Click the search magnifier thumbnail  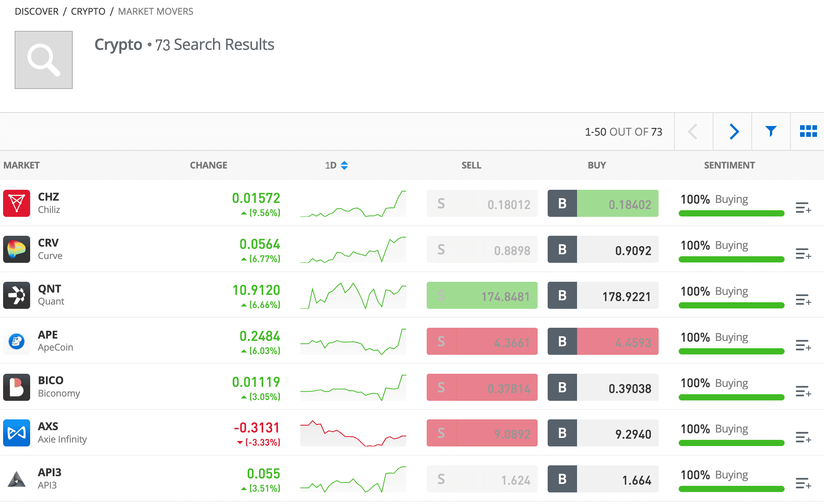pyautogui.click(x=44, y=60)
